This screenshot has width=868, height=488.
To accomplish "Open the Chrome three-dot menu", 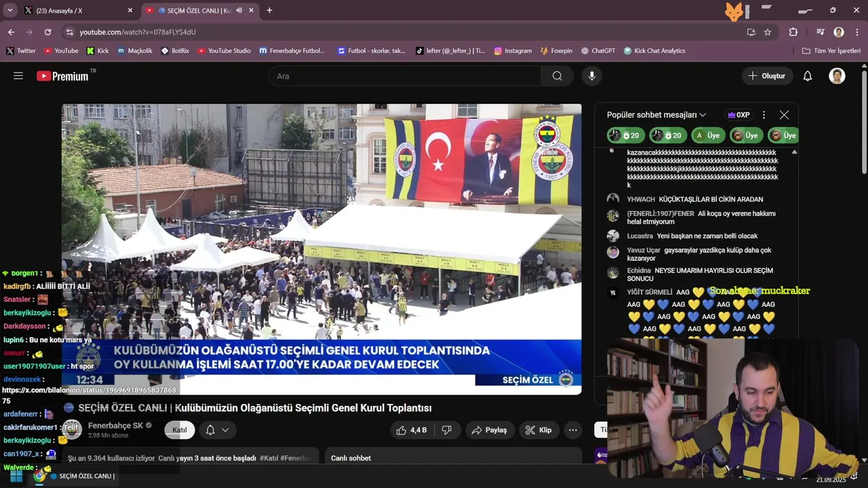I will tap(857, 32).
